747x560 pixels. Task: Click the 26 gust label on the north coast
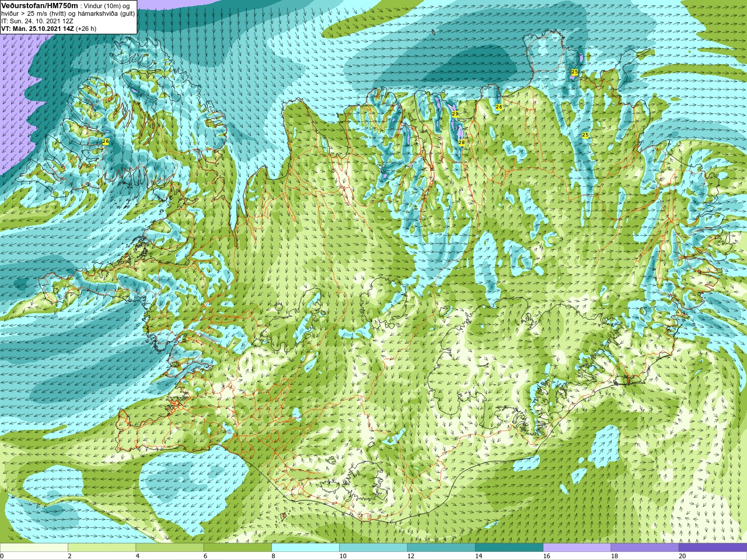[499, 107]
